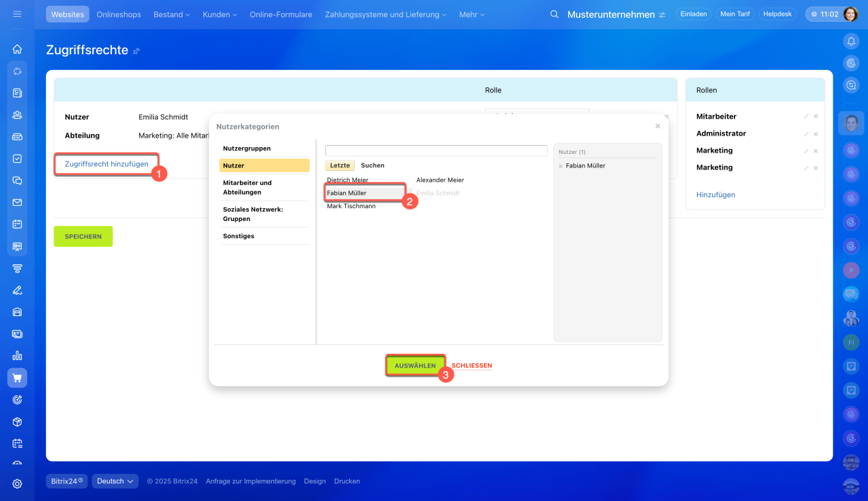Edit the Mitarbeiter role with pencil icon

coord(806,117)
